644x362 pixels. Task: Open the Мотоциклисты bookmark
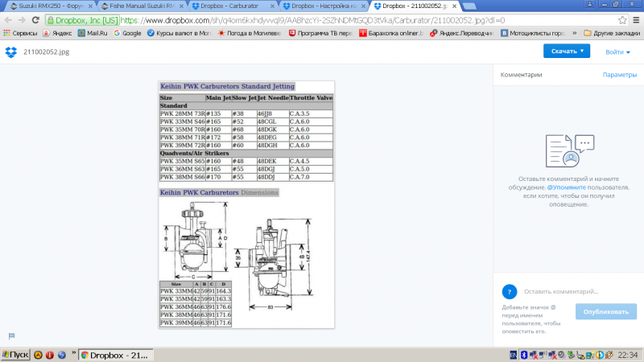click(x=533, y=33)
